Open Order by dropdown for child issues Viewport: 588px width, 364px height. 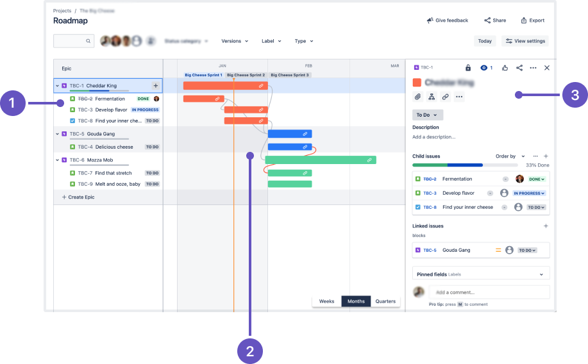coord(510,156)
